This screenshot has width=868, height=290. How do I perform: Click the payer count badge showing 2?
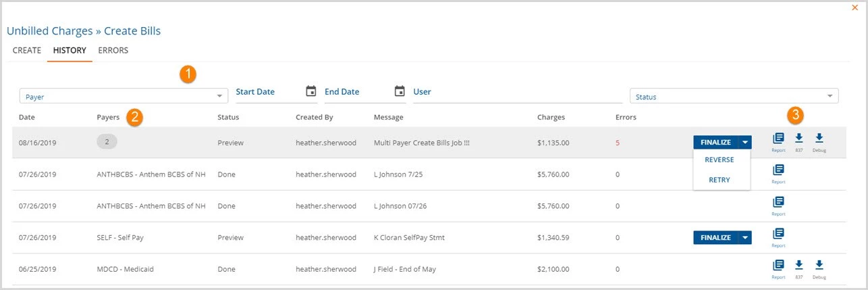(107, 141)
